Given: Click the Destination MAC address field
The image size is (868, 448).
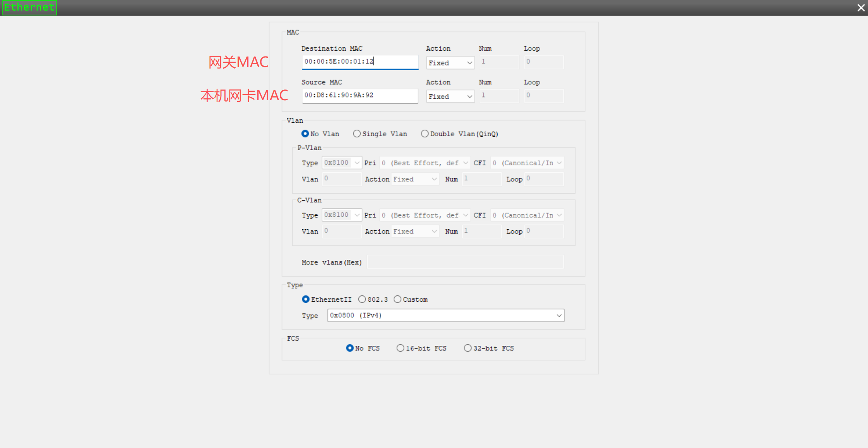Looking at the screenshot, I should click(x=360, y=62).
